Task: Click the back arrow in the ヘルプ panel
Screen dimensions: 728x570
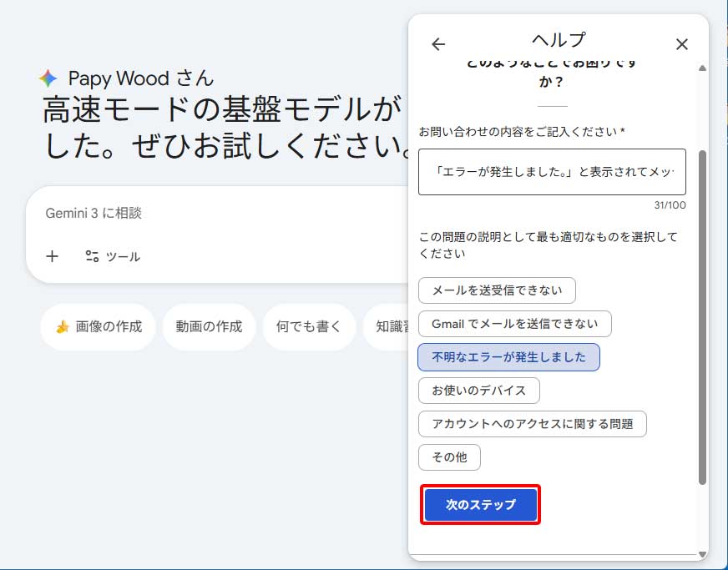Action: pos(439,44)
